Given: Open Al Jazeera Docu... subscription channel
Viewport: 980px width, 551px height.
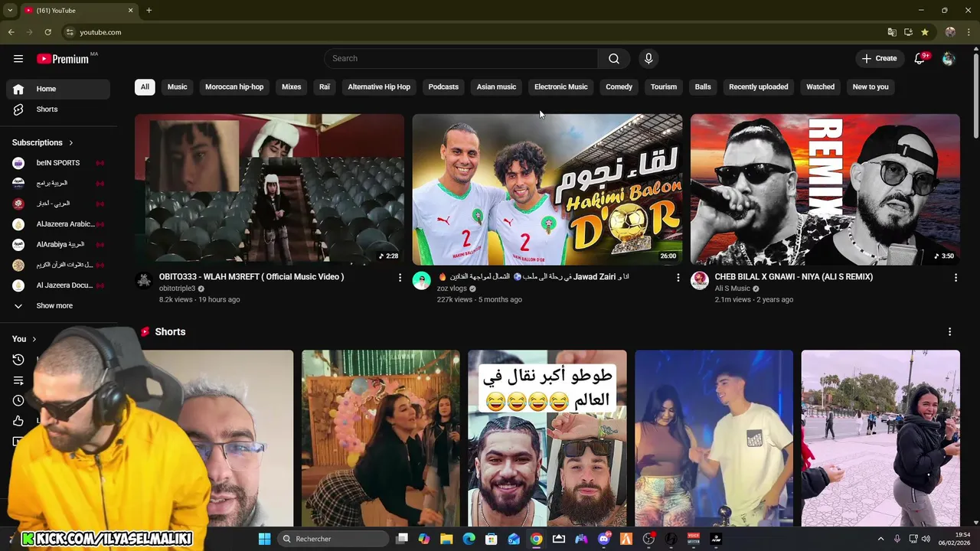Looking at the screenshot, I should pyautogui.click(x=58, y=285).
